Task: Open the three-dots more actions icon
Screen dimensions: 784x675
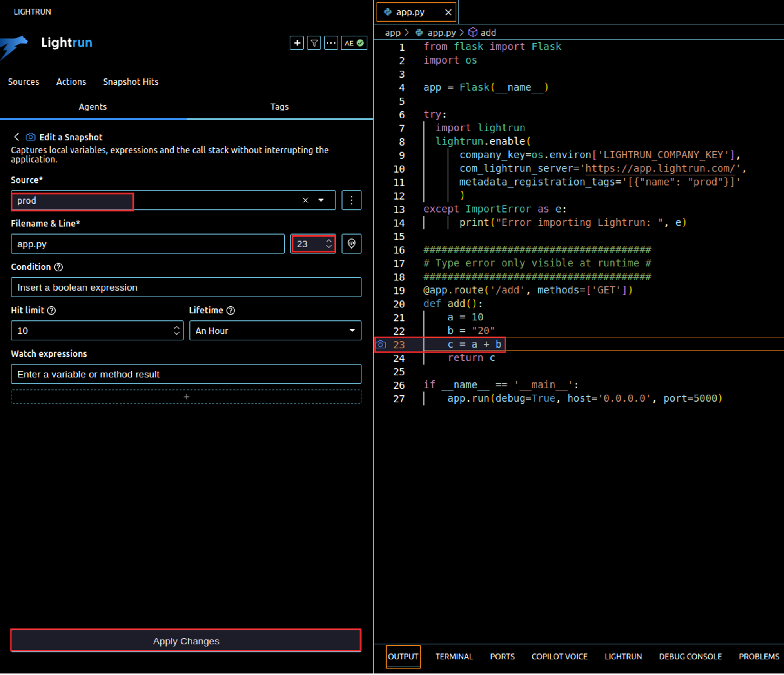Action: coord(331,43)
